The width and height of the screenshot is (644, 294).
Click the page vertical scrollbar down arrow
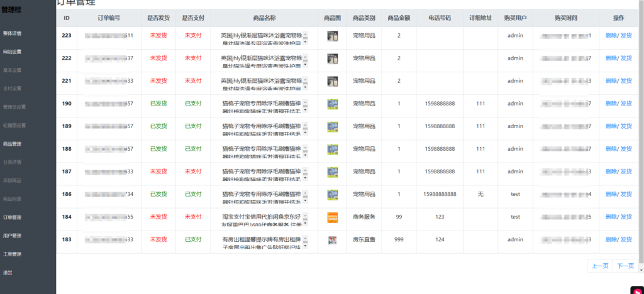tap(641, 270)
